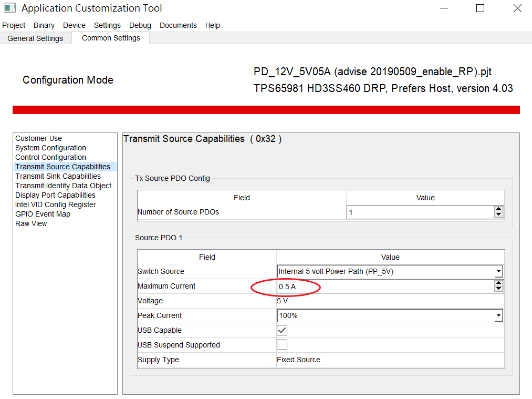Click the 'Switch Source' field label
The image size is (532, 399).
click(161, 271)
